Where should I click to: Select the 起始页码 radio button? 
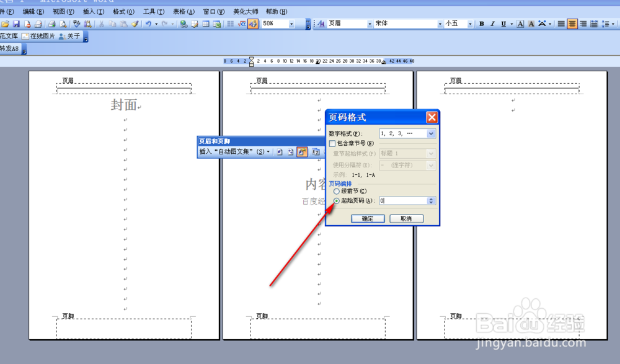point(337,201)
